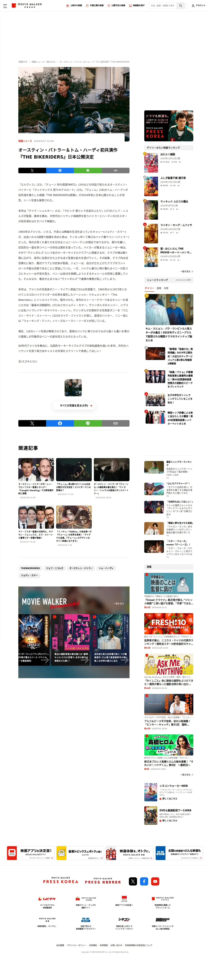Screen dimensions: 210x980
Task: Share via LINE using the top share bar
Action: pyautogui.click(x=88, y=170)
